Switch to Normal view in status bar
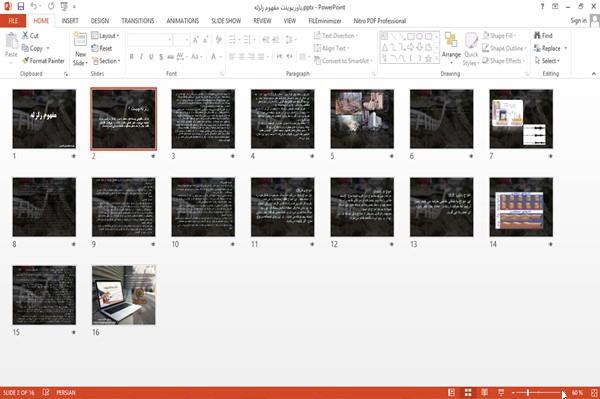Screen dimensions: 600x399 pyautogui.click(x=452, y=392)
